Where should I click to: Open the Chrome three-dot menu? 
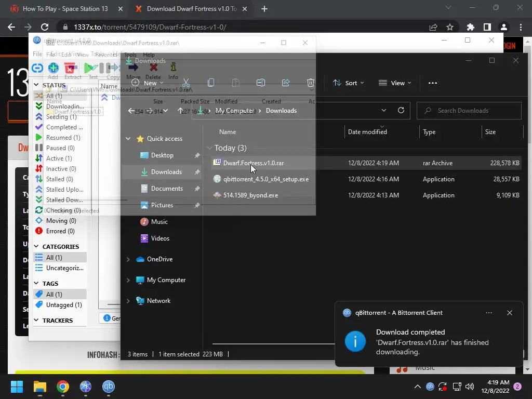(x=521, y=27)
